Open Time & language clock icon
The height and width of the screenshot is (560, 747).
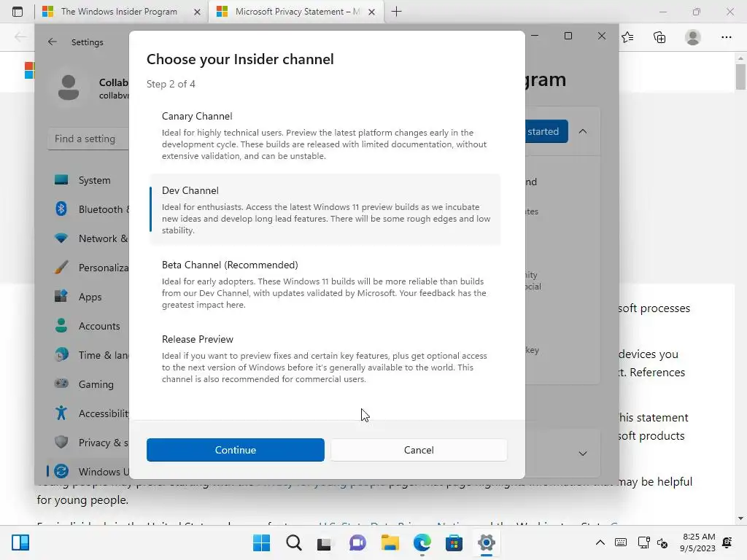coord(61,355)
